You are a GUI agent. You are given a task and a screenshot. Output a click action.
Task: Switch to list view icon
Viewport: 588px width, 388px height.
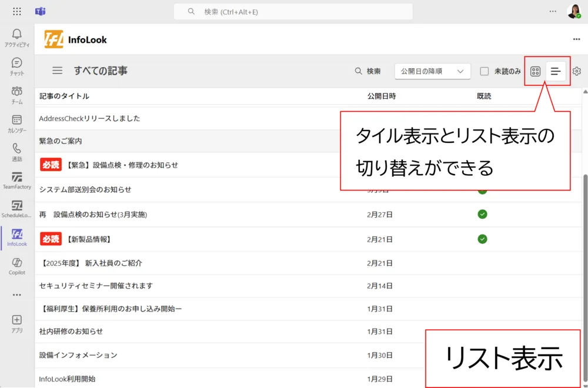[556, 71]
